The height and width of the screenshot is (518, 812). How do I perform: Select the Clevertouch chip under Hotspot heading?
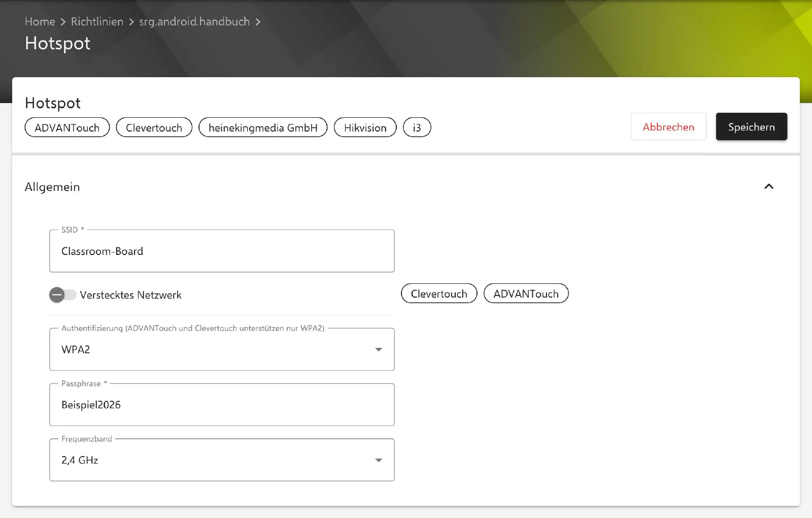pyautogui.click(x=154, y=127)
